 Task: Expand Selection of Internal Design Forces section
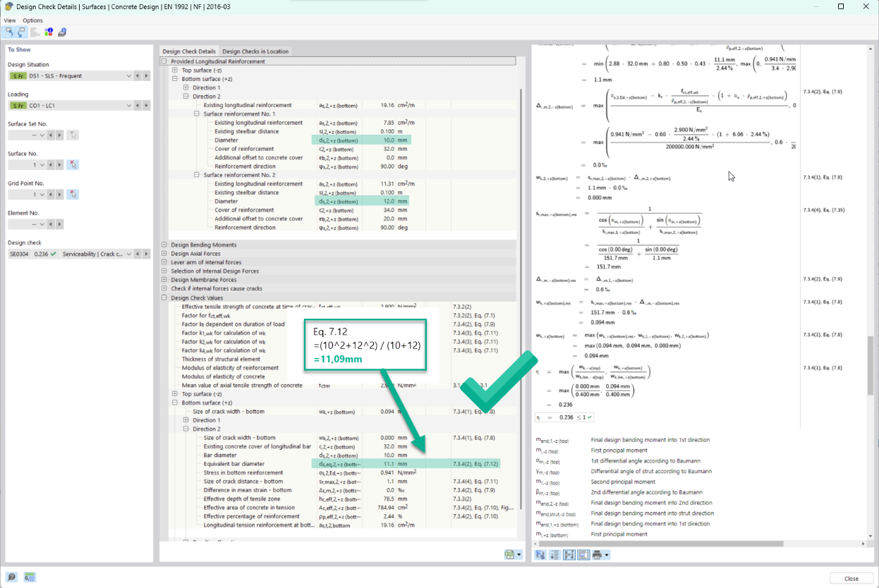(164, 271)
